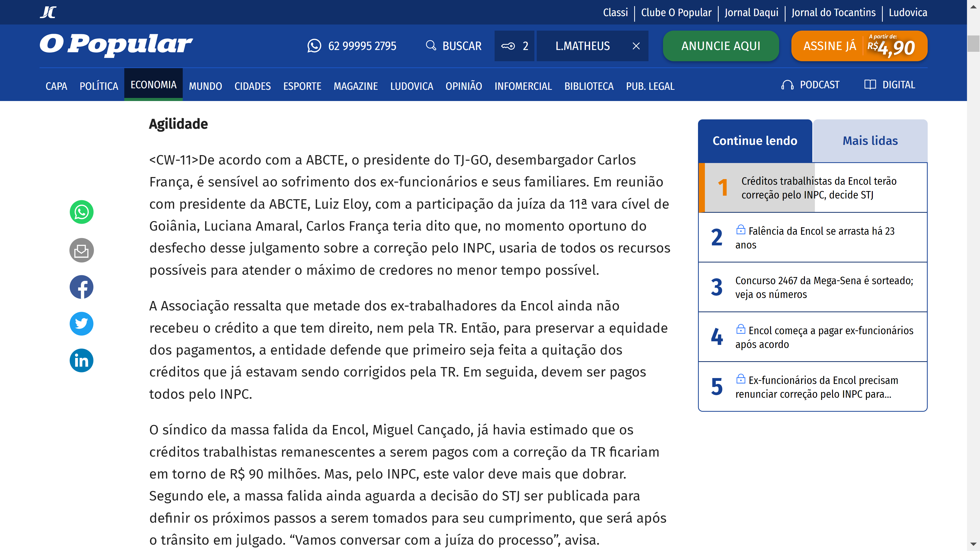
Task: Share article on Twitter
Action: click(x=81, y=324)
